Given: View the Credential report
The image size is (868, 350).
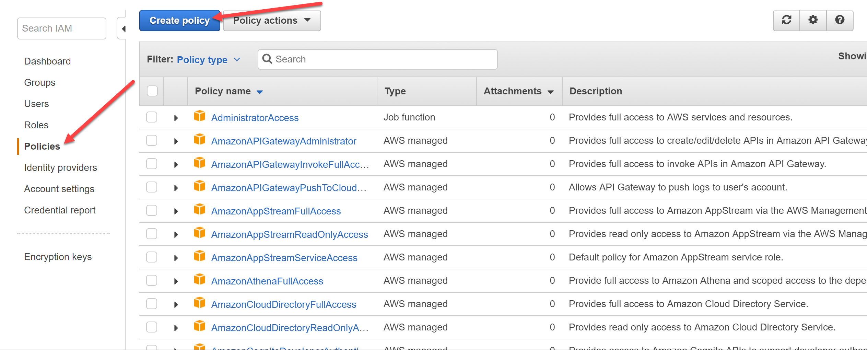Looking at the screenshot, I should pos(60,210).
